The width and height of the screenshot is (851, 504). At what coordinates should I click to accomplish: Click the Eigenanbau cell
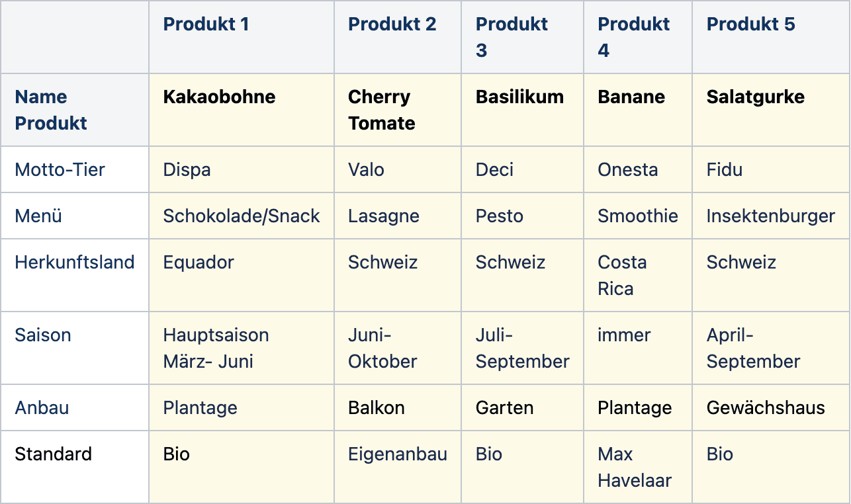pos(398,467)
